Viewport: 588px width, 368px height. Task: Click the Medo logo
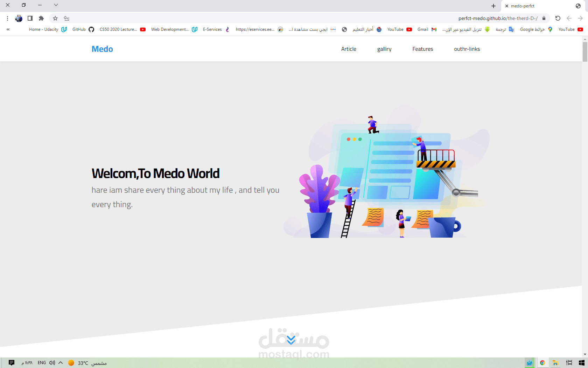click(102, 49)
